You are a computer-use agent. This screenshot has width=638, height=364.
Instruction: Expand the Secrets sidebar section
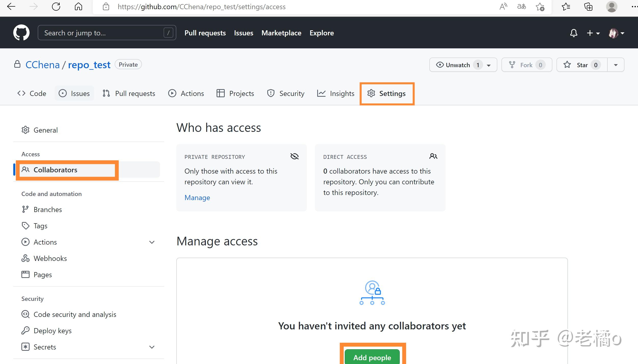click(x=152, y=347)
